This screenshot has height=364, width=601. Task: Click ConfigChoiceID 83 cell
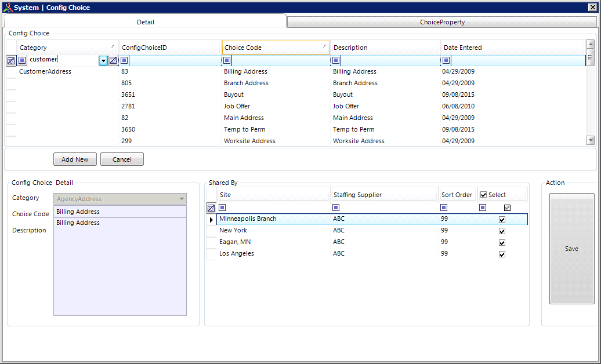tap(170, 71)
